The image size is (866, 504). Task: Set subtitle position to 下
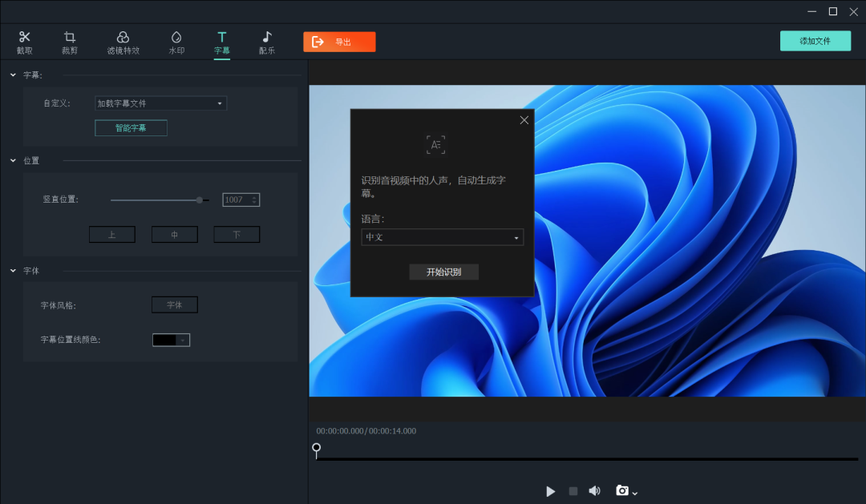[x=237, y=235]
